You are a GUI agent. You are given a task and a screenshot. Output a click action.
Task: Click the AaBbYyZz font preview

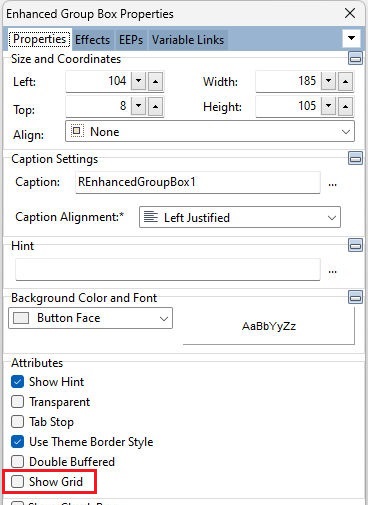[269, 326]
